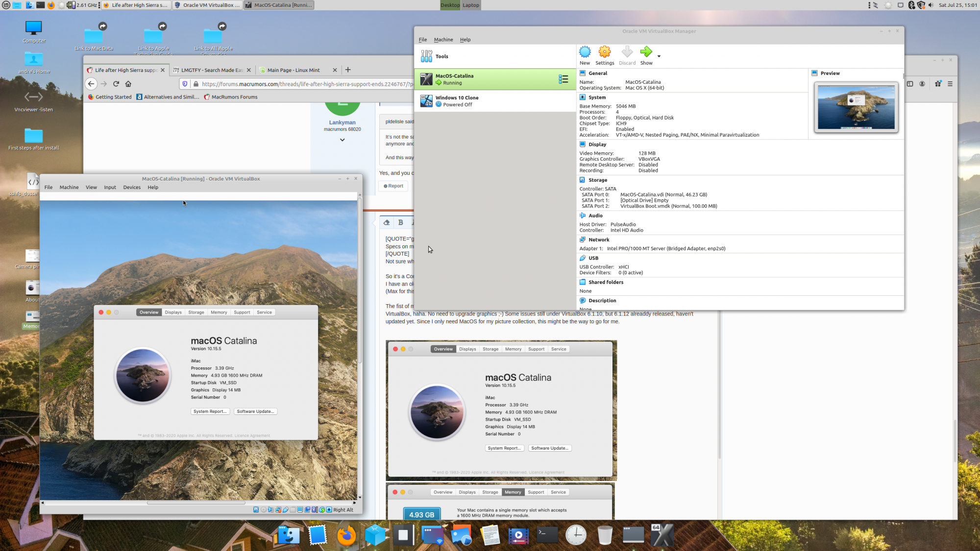Click USB status icon in VM status bar
The width and height of the screenshot is (980, 551).
point(285,509)
